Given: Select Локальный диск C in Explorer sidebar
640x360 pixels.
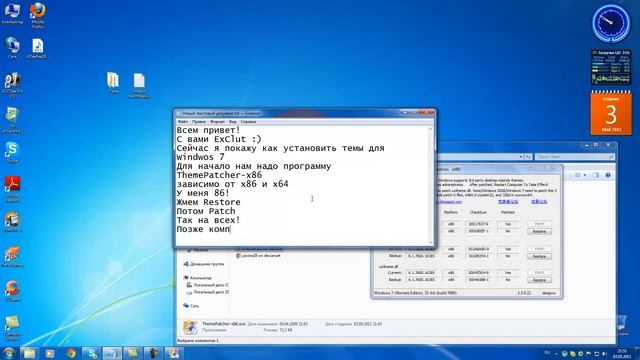Looking at the screenshot, I should pos(208,285).
